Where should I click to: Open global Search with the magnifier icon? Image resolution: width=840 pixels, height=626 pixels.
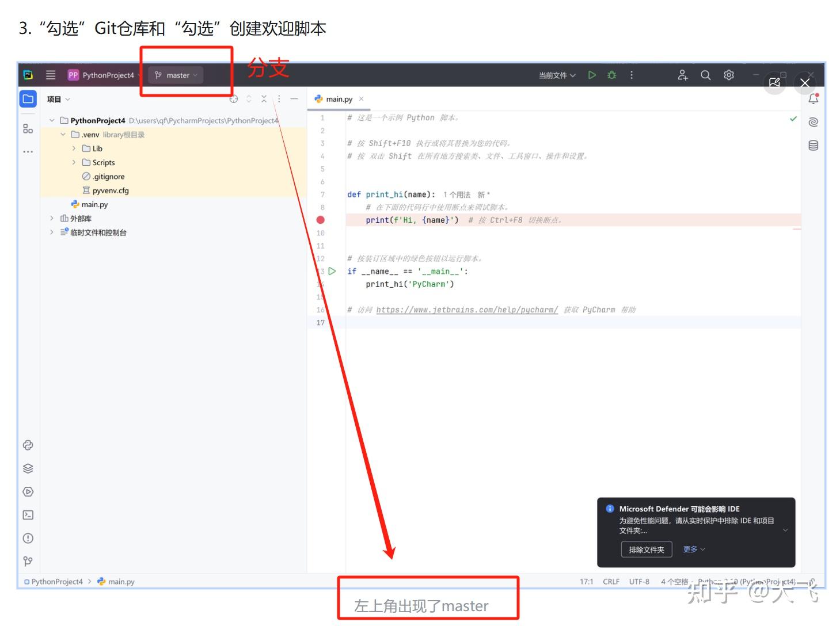pos(706,75)
